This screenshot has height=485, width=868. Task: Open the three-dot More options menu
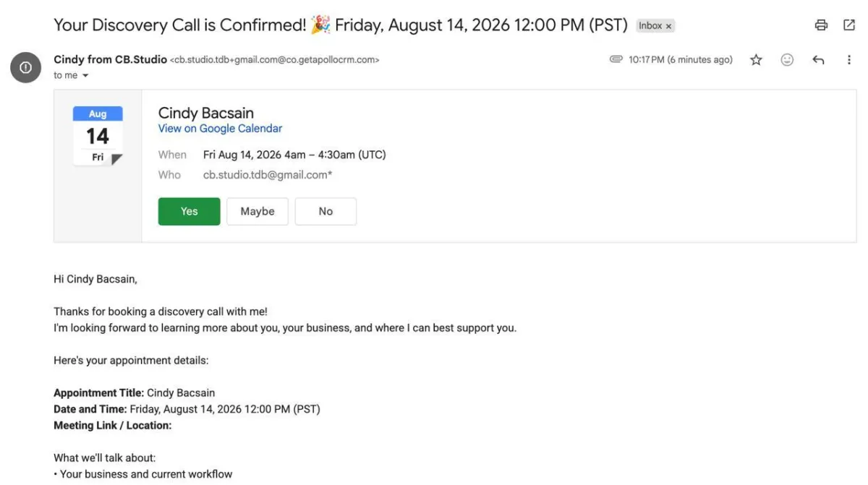[849, 60]
